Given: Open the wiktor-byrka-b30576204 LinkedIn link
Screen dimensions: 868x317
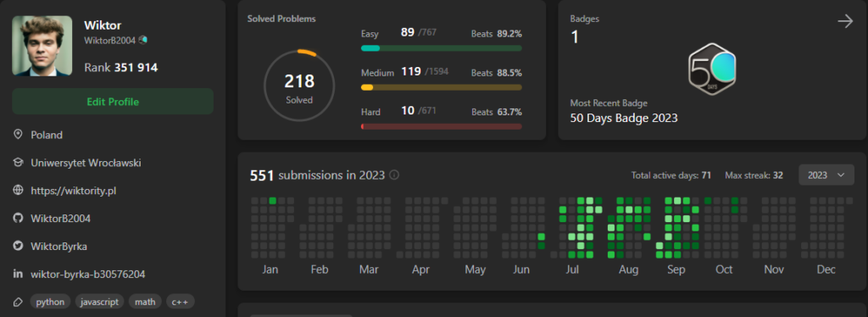Looking at the screenshot, I should (88, 274).
